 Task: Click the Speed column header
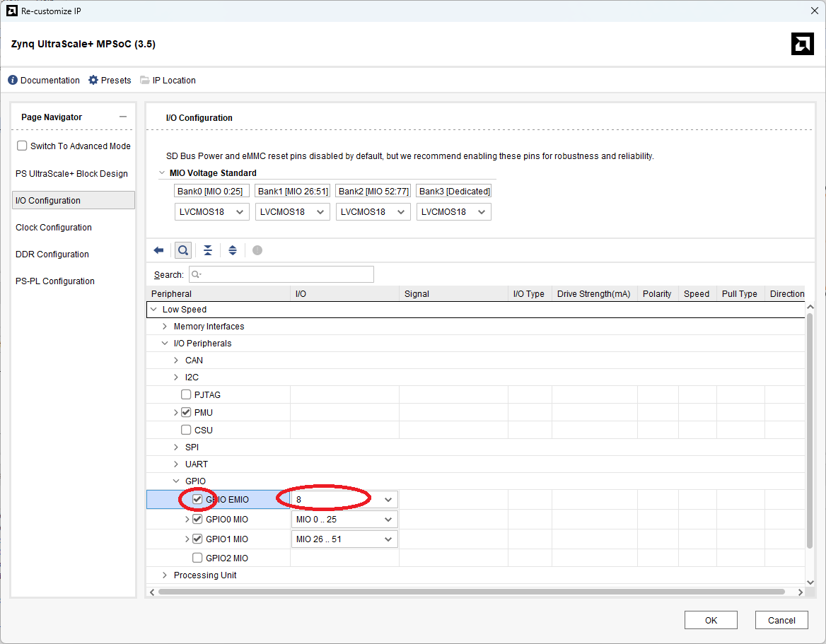[x=697, y=293]
